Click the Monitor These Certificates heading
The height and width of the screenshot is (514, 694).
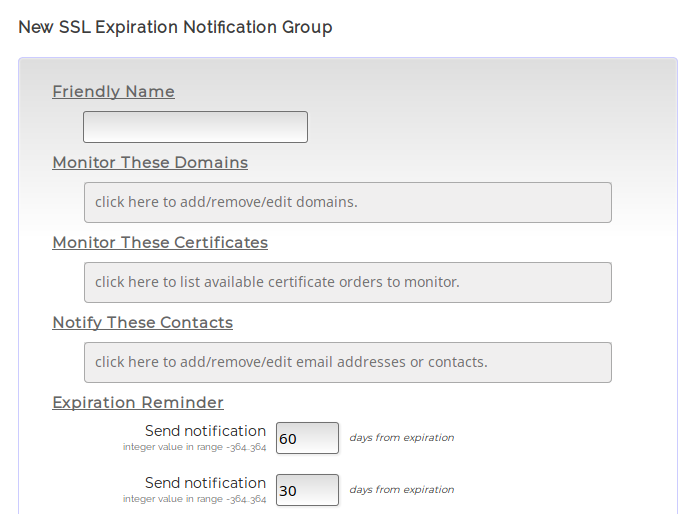[160, 242]
